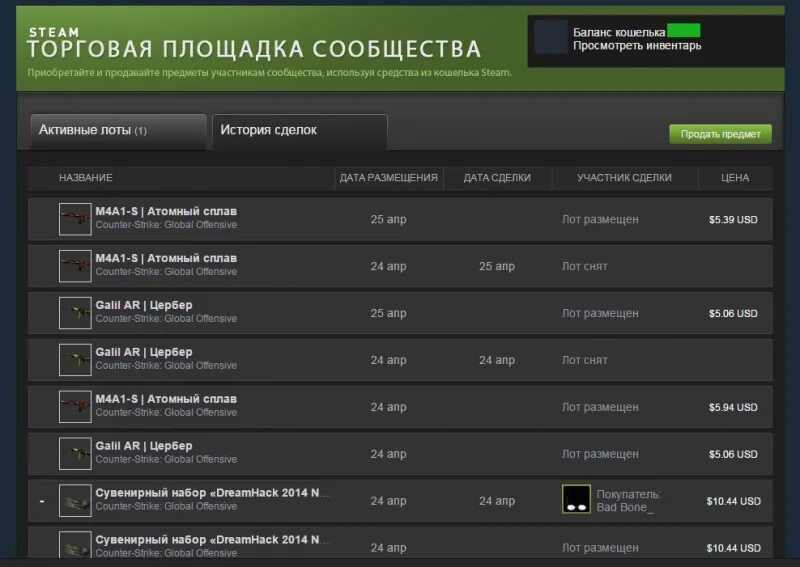
Task: Click the minus marker before the sold DreamHack row
Action: 42,501
